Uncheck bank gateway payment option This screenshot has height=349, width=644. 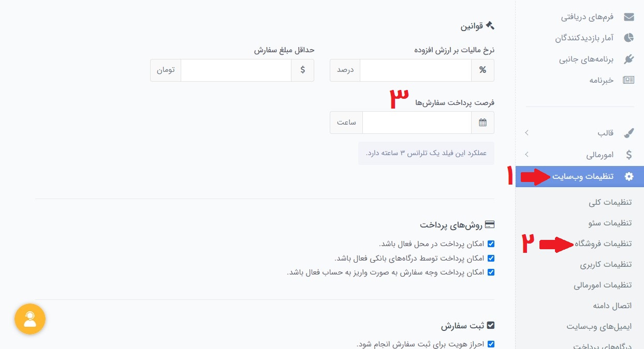click(490, 258)
